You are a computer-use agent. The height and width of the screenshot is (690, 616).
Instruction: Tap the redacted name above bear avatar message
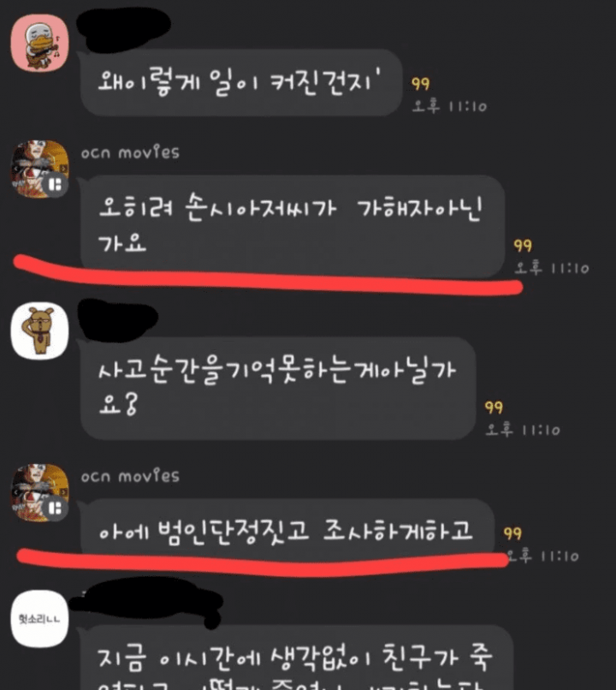(118, 319)
